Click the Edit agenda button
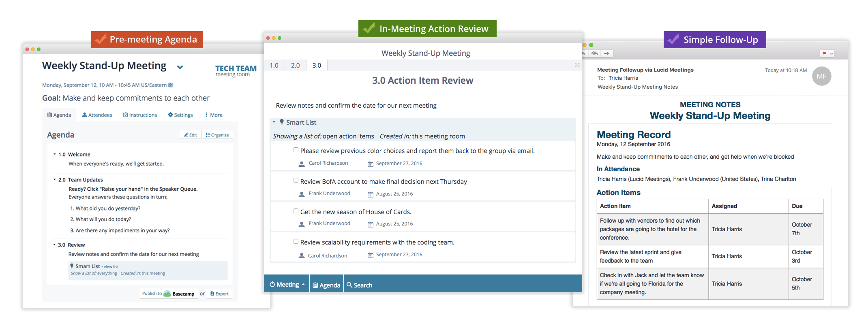This screenshot has height=334, width=868. tap(191, 135)
